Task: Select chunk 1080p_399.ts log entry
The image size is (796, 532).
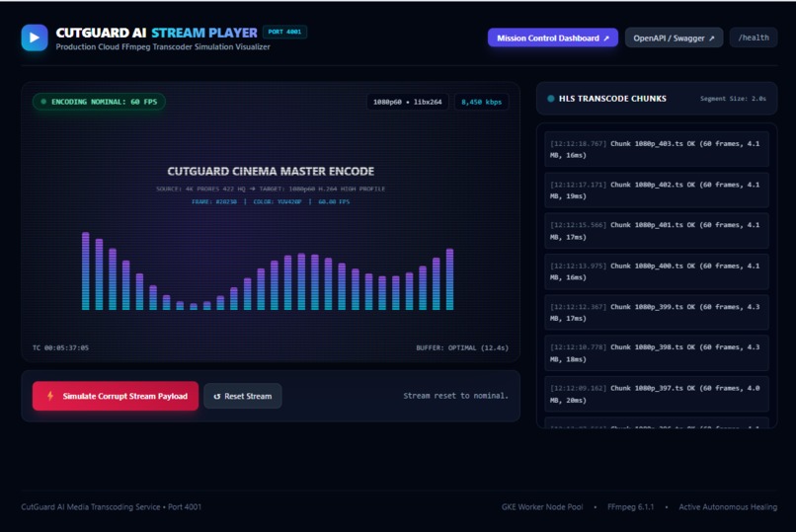Action: (x=657, y=313)
